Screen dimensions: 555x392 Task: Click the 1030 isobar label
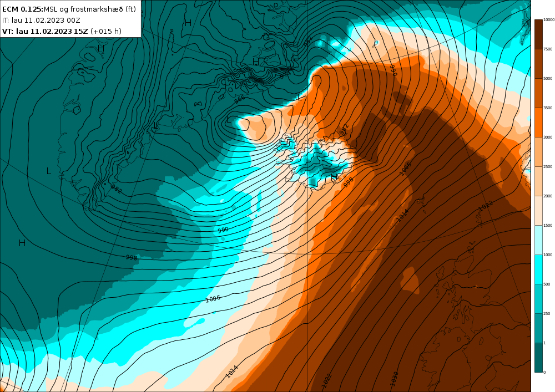pyautogui.click(x=394, y=379)
